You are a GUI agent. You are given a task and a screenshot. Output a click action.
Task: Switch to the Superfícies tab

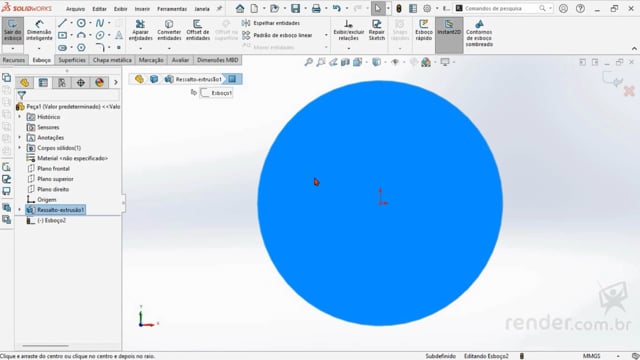point(72,60)
